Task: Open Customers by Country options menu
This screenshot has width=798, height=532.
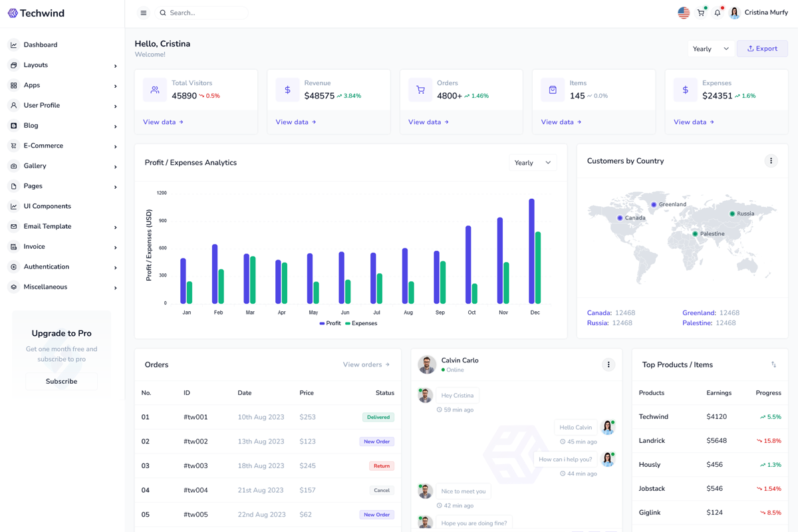Action: (771, 161)
